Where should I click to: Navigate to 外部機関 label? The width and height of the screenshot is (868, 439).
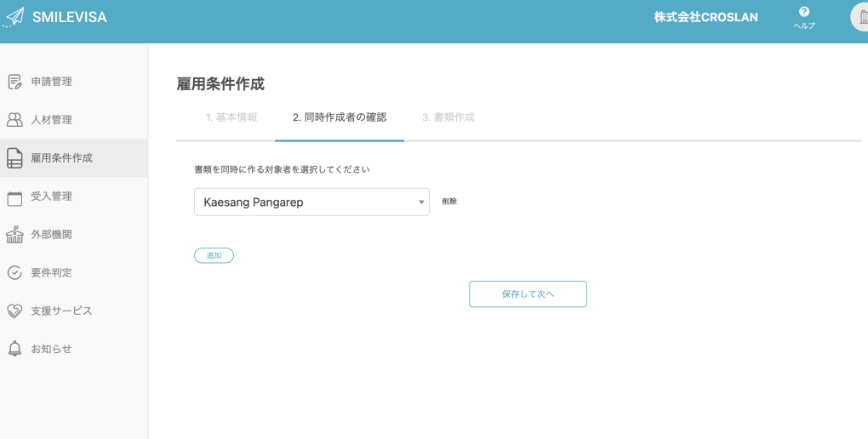[x=51, y=234]
